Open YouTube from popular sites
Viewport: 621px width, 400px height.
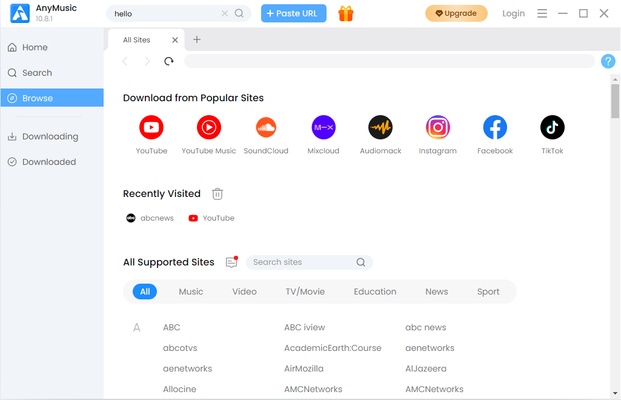(151, 127)
